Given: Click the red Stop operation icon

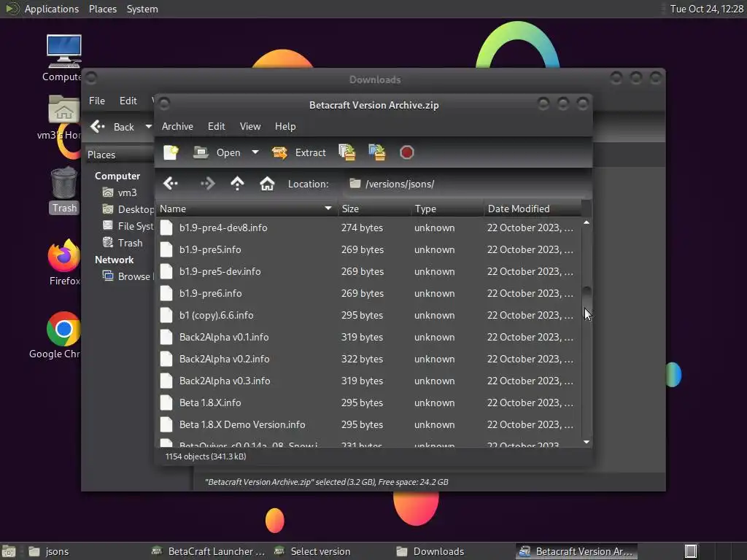Looking at the screenshot, I should (406, 152).
